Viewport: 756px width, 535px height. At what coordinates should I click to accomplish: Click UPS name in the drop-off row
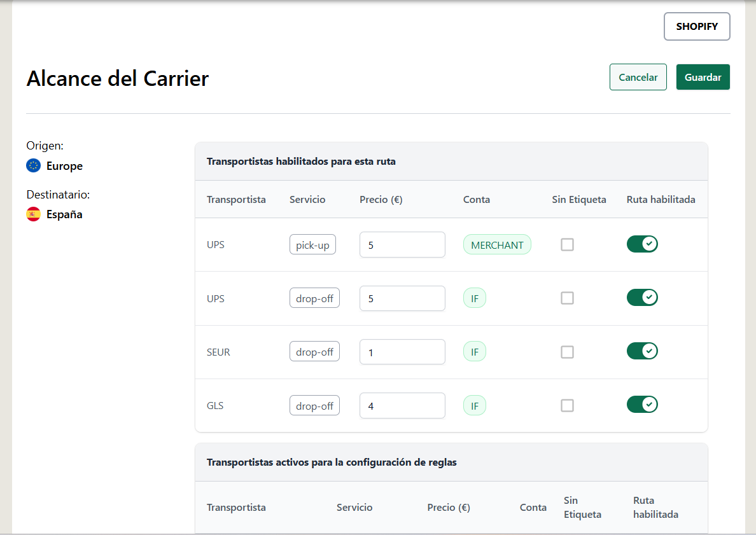tap(215, 299)
